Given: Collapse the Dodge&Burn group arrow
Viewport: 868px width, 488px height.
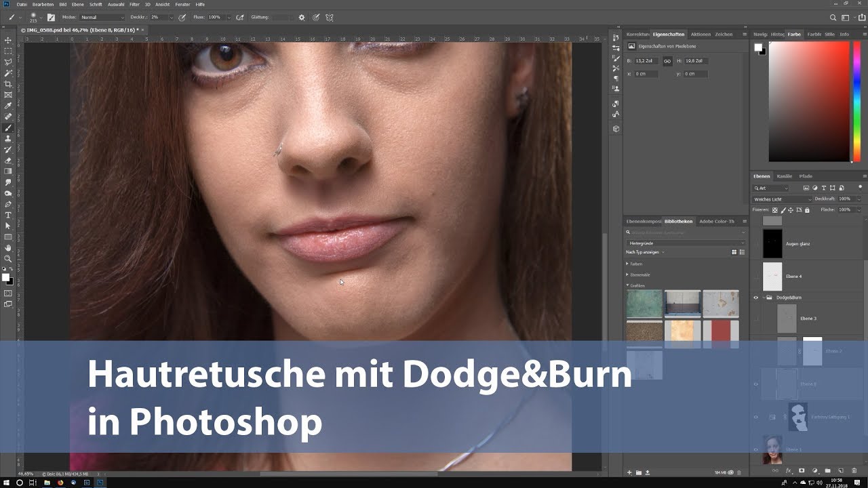Looking at the screenshot, I should click(764, 298).
